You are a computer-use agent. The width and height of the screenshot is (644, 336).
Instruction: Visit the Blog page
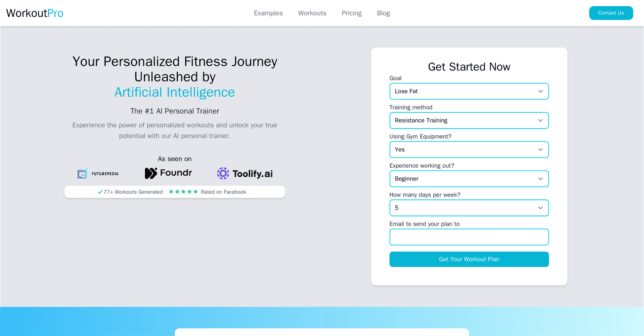click(383, 13)
